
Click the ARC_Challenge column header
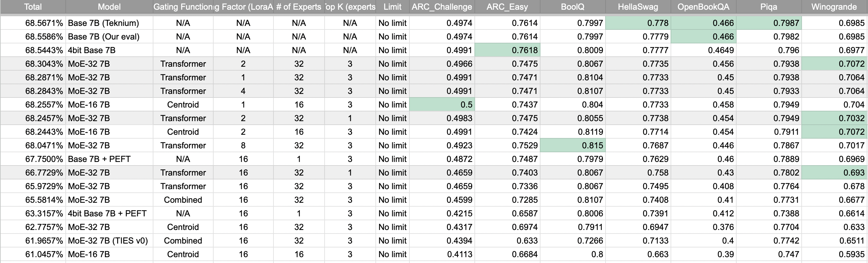pos(442,7)
